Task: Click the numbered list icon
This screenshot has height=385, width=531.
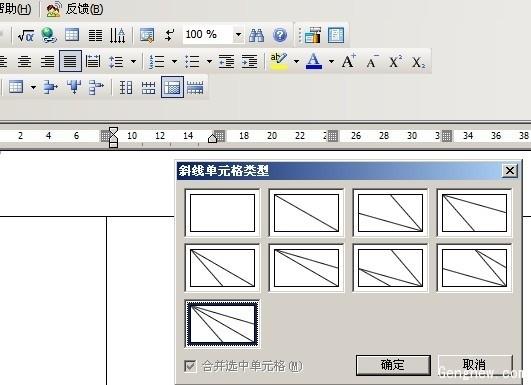Action: (x=157, y=62)
